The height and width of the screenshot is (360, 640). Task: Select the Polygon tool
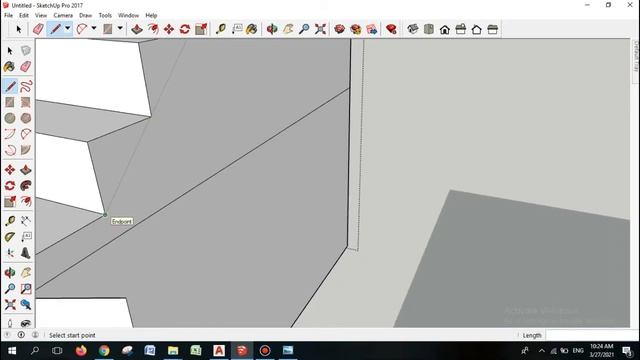point(26,118)
